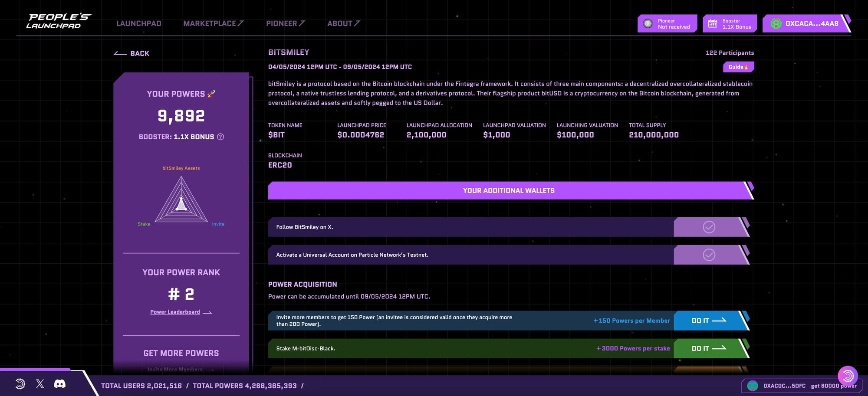Image resolution: width=868 pixels, height=396 pixels.
Task: Click the "210,000,000" total supply value
Action: (x=654, y=135)
